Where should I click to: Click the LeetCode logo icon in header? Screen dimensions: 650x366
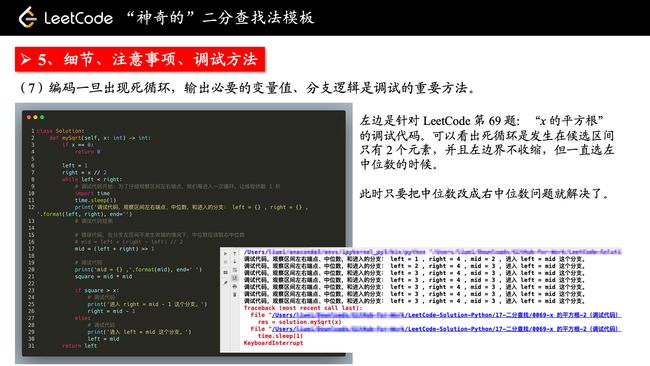pyautogui.click(x=28, y=17)
